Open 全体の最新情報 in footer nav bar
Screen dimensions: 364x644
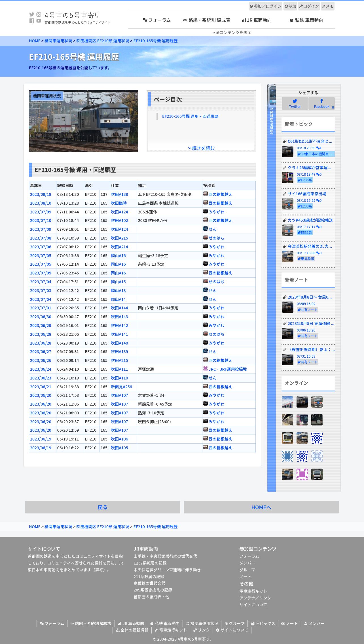tap(132, 630)
